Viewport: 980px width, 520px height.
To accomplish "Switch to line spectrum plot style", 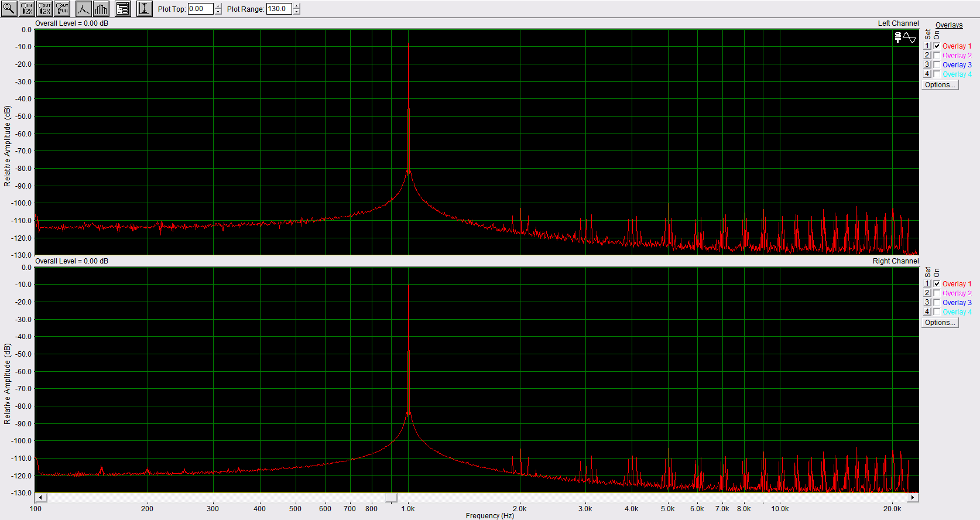I will [84, 9].
